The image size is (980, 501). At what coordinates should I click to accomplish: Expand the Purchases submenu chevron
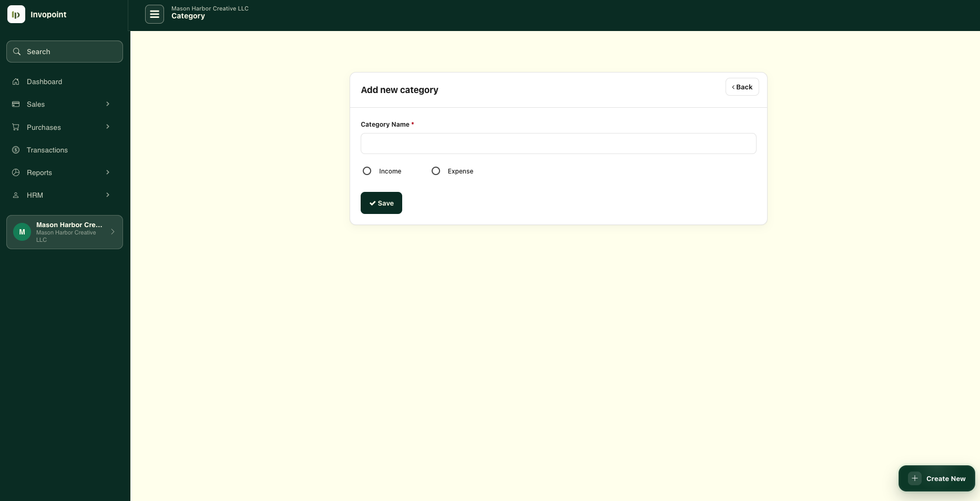point(108,127)
